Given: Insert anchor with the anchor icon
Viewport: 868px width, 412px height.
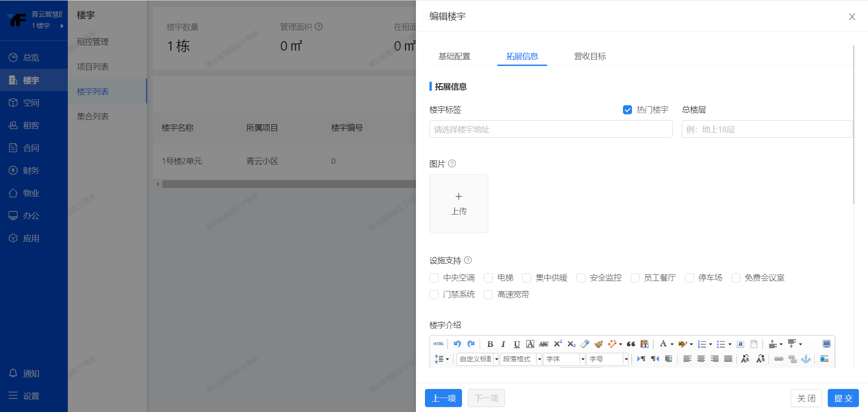Looking at the screenshot, I should [x=806, y=359].
